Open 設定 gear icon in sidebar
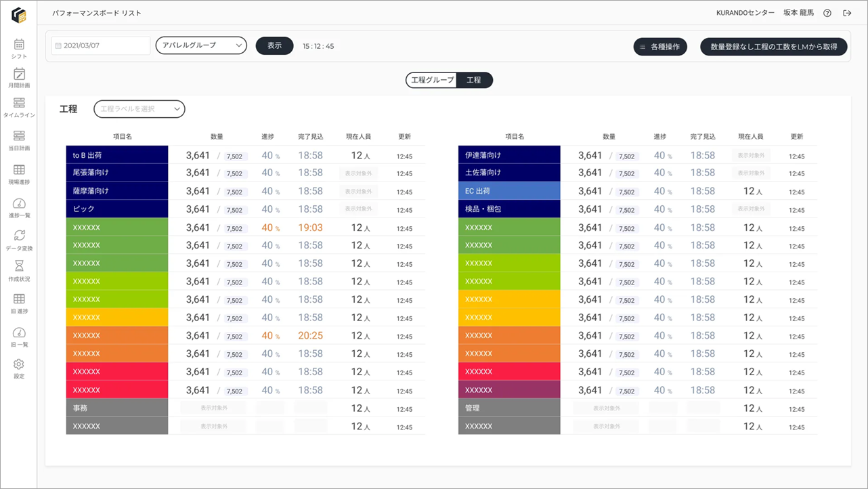The height and width of the screenshot is (489, 868). point(19,364)
